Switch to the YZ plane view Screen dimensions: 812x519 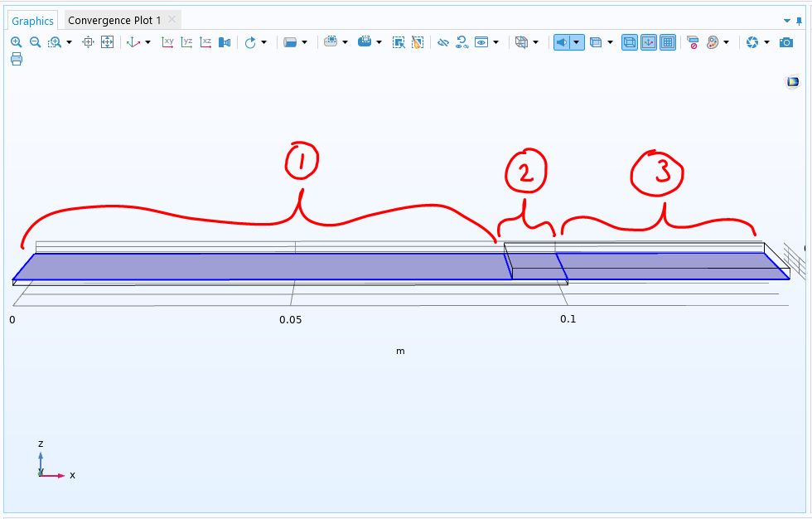[186, 42]
